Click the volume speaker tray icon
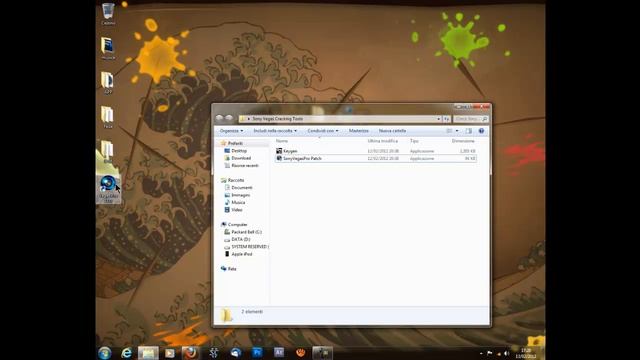Viewport: 640px width, 360px height. [507, 353]
